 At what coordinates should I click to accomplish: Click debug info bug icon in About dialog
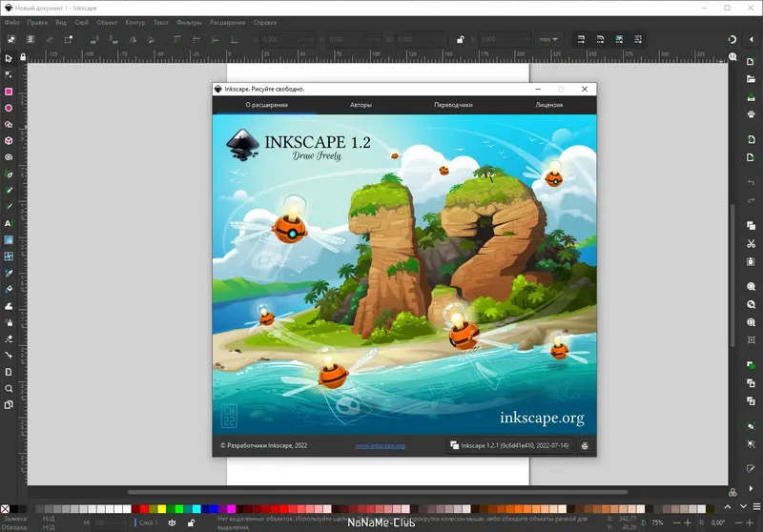[585, 445]
